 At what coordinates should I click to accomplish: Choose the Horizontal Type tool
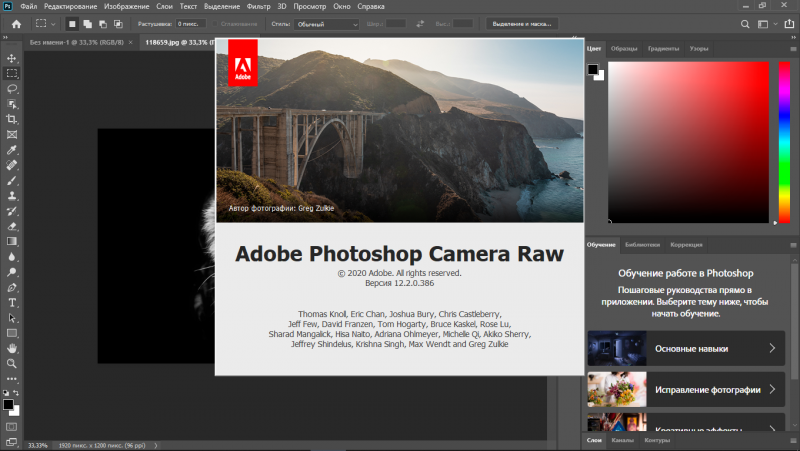click(x=12, y=301)
